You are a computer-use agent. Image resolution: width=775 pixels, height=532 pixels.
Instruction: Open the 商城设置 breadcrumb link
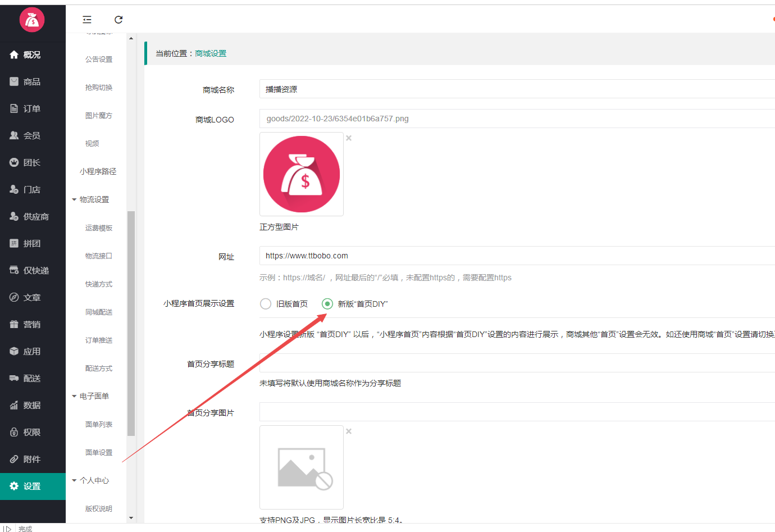pyautogui.click(x=210, y=53)
